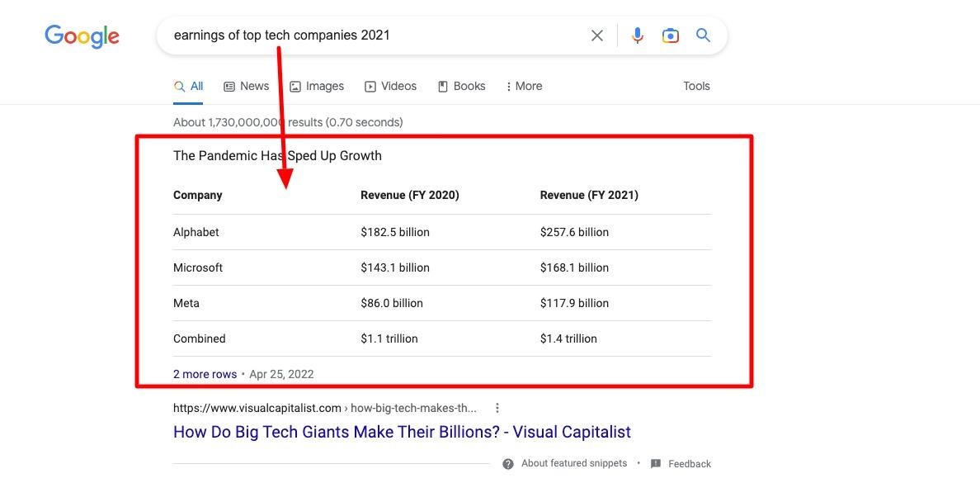Open How Do Big Tech Giants article

pos(402,432)
